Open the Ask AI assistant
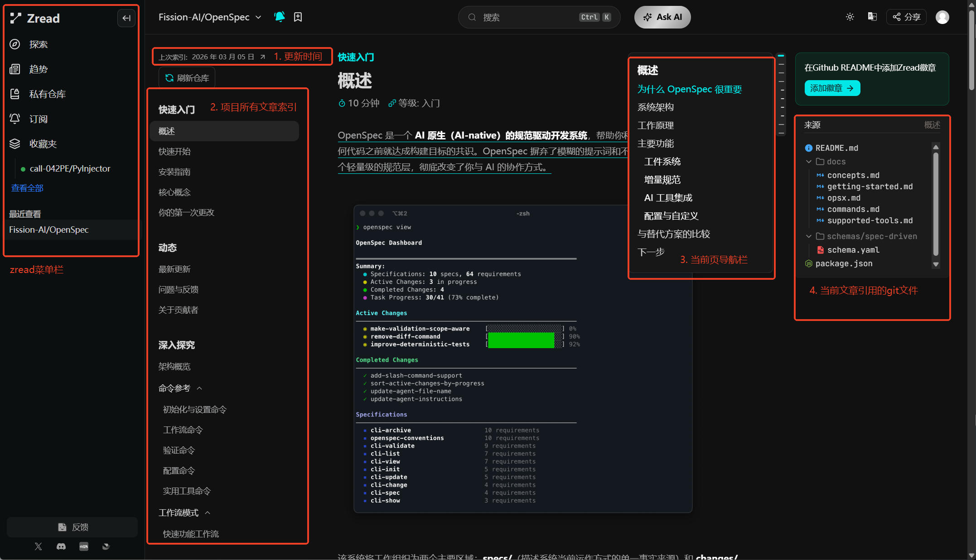This screenshot has width=976, height=560. (662, 17)
